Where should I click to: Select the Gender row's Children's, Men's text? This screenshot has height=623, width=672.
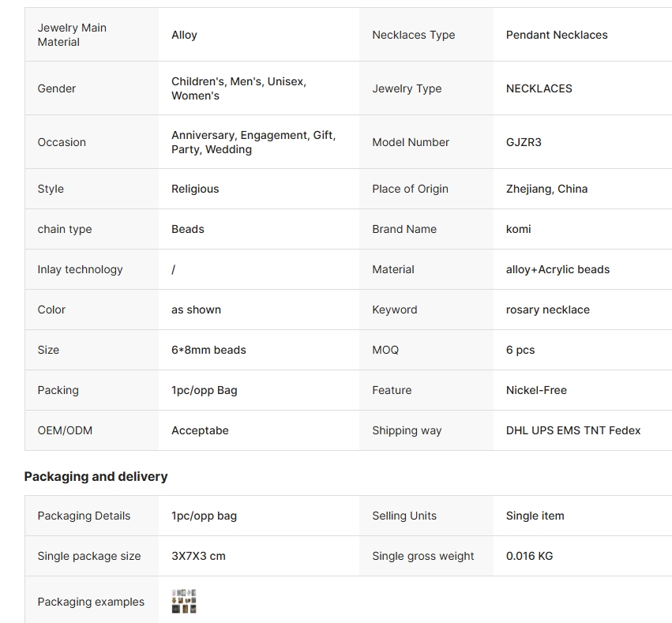coord(217,81)
